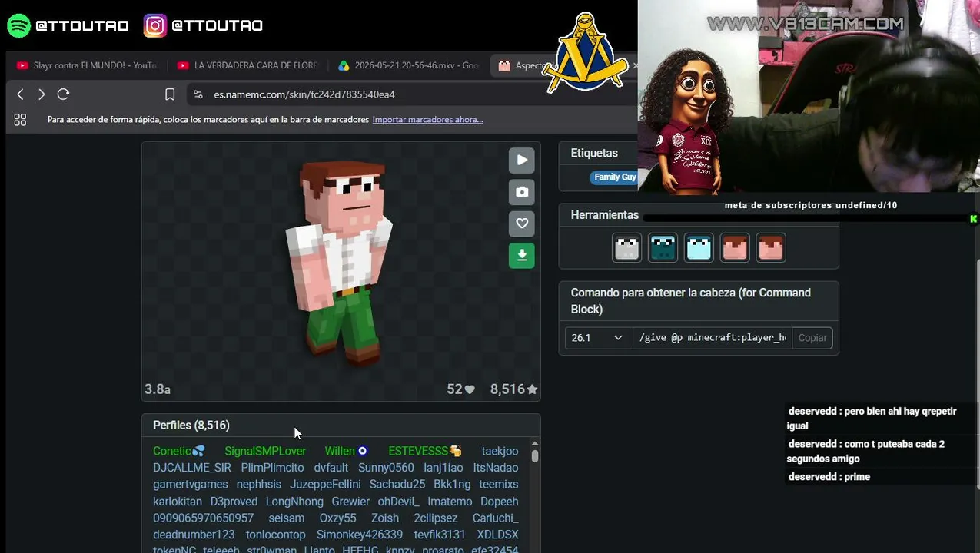
Task: Take a snapshot with camera icon
Action: (x=522, y=191)
